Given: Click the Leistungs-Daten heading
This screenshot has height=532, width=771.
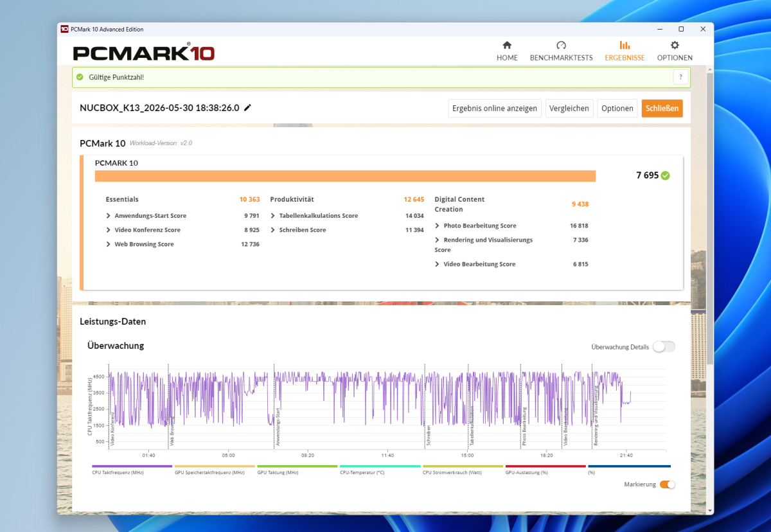Looking at the screenshot, I should (113, 321).
